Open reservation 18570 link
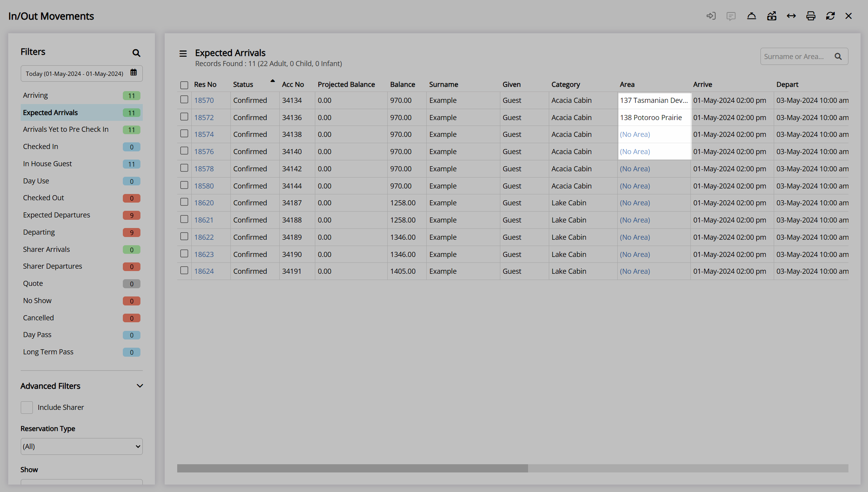 coord(204,101)
